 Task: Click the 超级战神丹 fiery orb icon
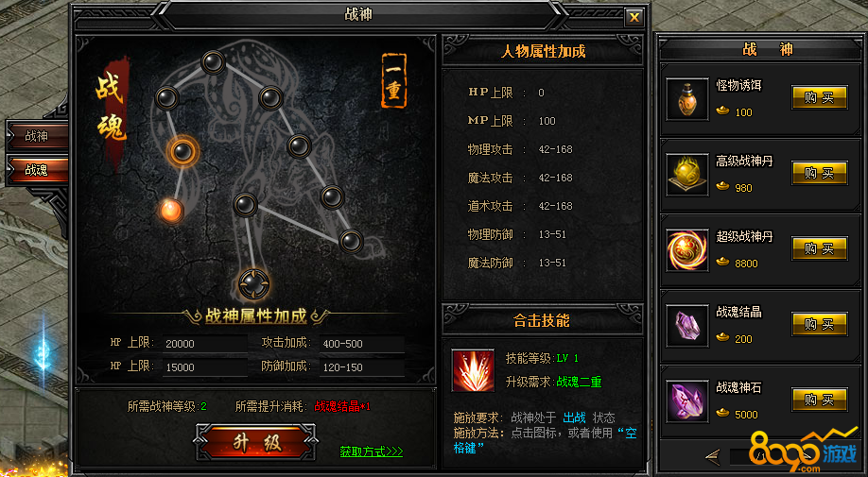[687, 250]
